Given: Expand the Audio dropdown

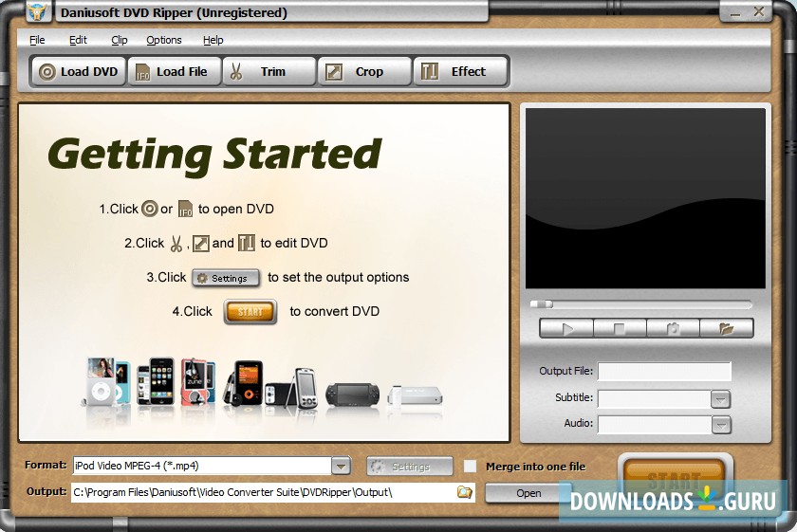Looking at the screenshot, I should [x=721, y=425].
